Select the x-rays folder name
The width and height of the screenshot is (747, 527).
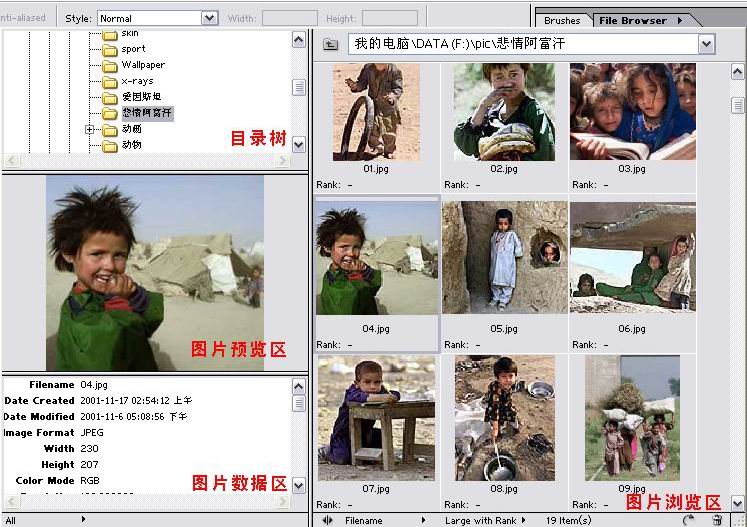coord(137,81)
